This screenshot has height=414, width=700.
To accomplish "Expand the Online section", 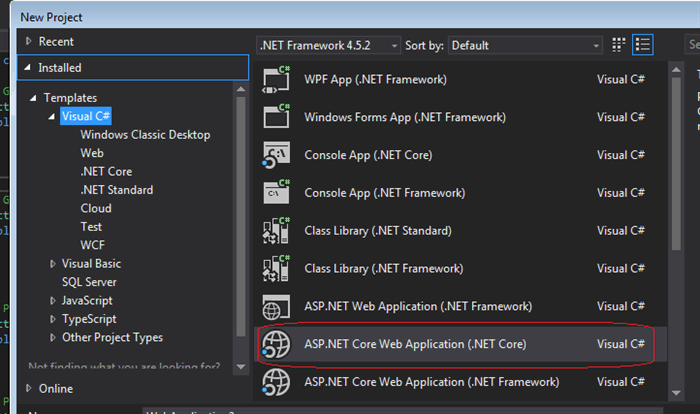I will pos(29,388).
